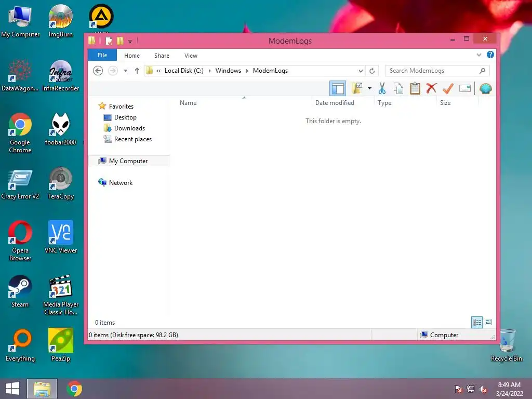
Task: Open the Home ribbon tab
Action: pos(131,55)
